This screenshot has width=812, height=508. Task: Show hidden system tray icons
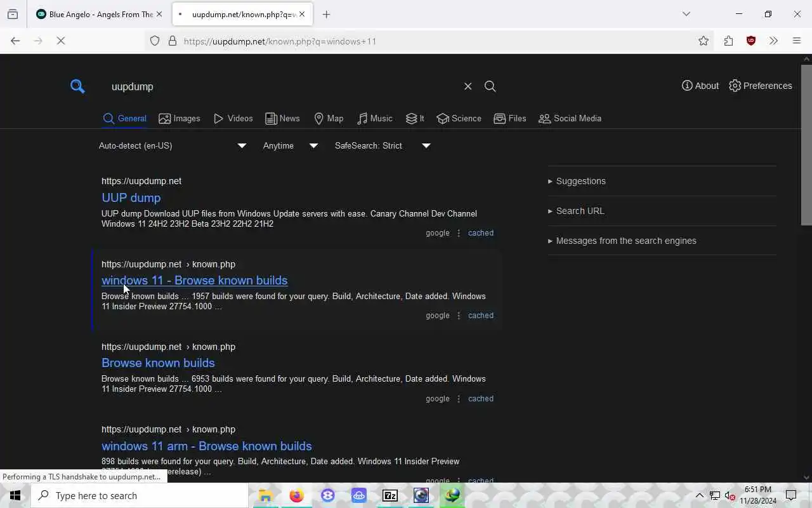coord(699,495)
